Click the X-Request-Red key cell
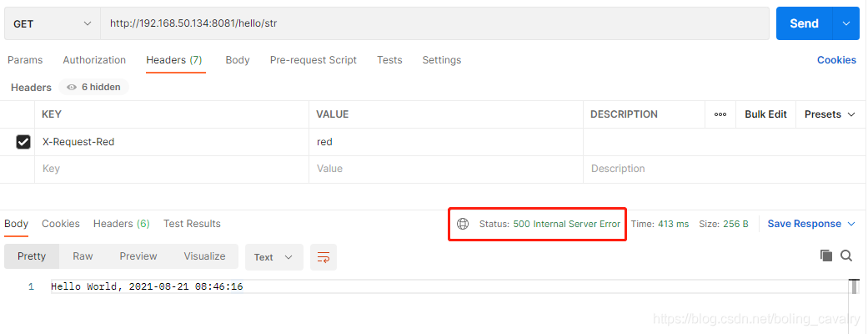868x334 pixels. coord(172,142)
